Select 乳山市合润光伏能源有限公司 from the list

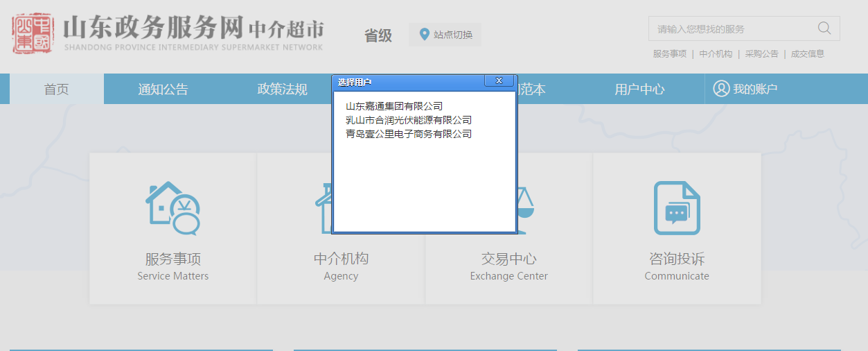pos(408,120)
